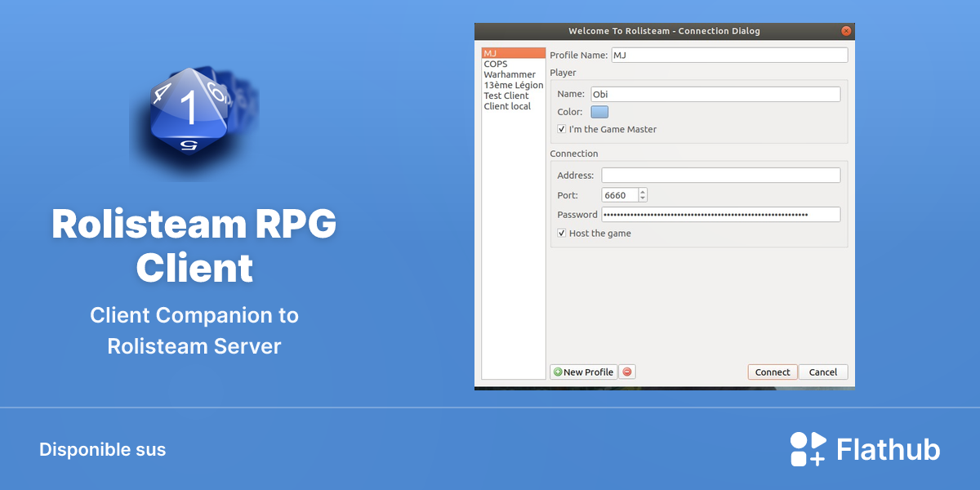Remove profile with red minus icon
This screenshot has width=980, height=490.
pyautogui.click(x=627, y=372)
